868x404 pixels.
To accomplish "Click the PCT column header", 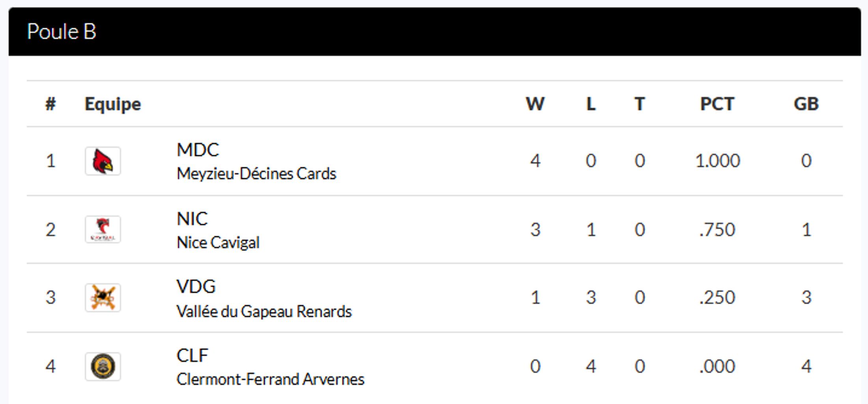I will 717,104.
